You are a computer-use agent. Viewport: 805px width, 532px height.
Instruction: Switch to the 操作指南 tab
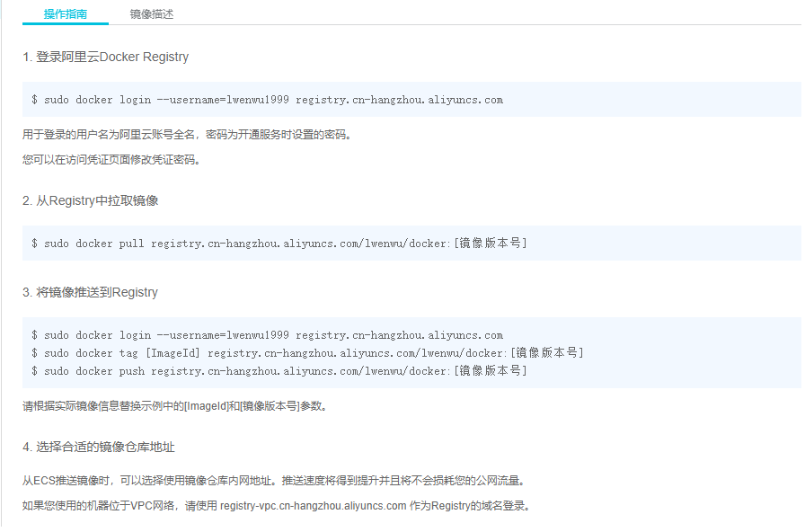(x=66, y=14)
